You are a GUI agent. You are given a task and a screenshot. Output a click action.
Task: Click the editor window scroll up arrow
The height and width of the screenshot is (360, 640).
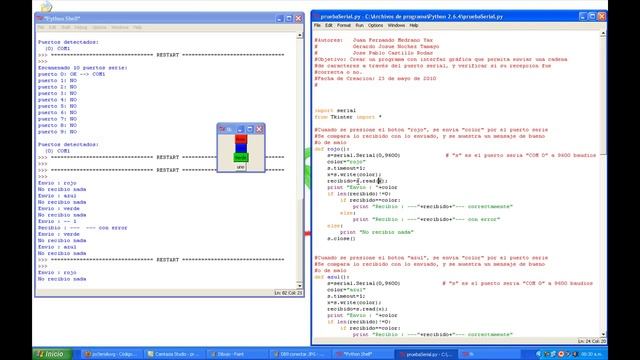(603, 34)
